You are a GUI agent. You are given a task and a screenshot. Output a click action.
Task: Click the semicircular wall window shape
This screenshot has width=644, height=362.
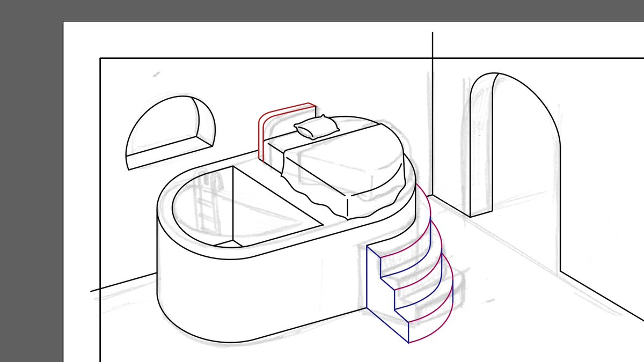pyautogui.click(x=170, y=132)
